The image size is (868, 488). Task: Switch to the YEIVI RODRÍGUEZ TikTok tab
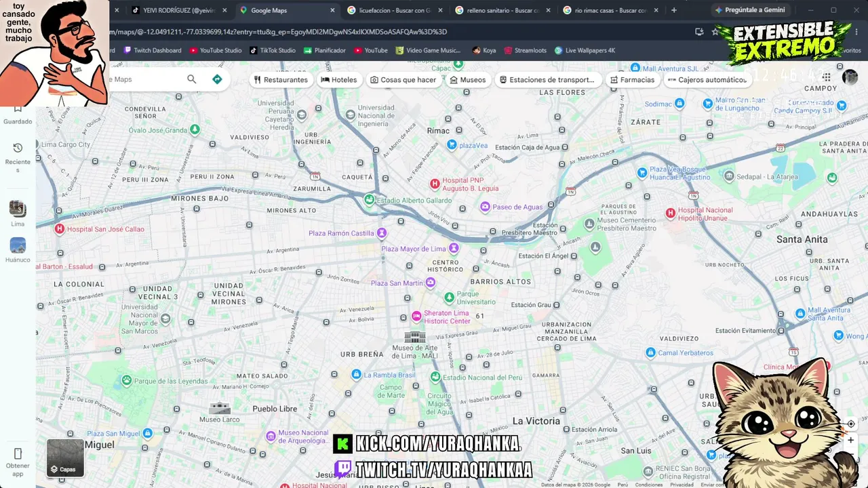pos(178,10)
